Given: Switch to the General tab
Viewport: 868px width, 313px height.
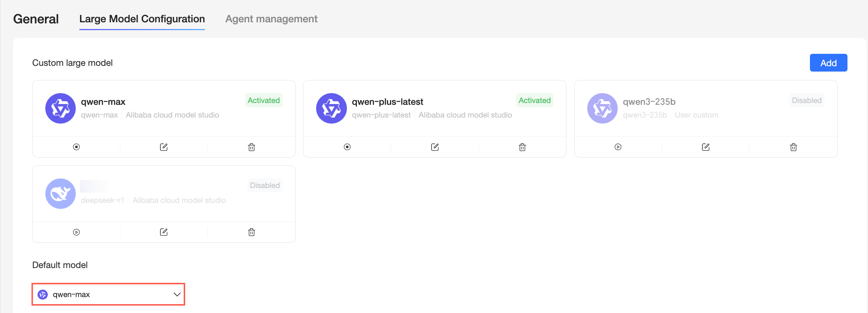Looking at the screenshot, I should 36,19.
